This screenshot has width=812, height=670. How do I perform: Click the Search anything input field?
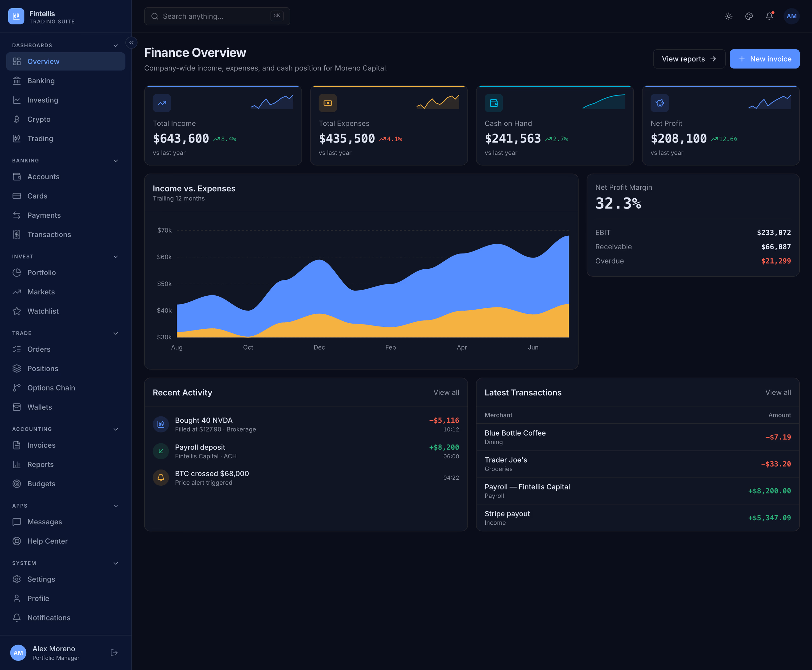point(217,16)
